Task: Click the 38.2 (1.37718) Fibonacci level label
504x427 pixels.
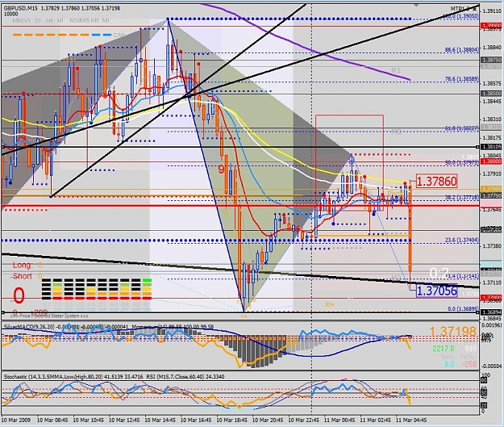Action: tap(461, 198)
